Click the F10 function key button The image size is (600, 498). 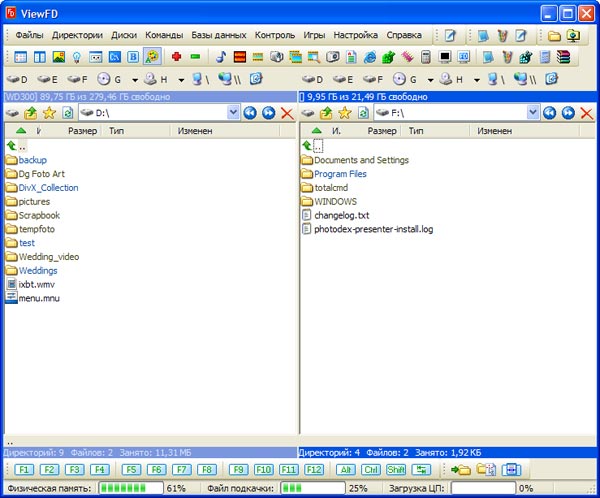pos(264,469)
